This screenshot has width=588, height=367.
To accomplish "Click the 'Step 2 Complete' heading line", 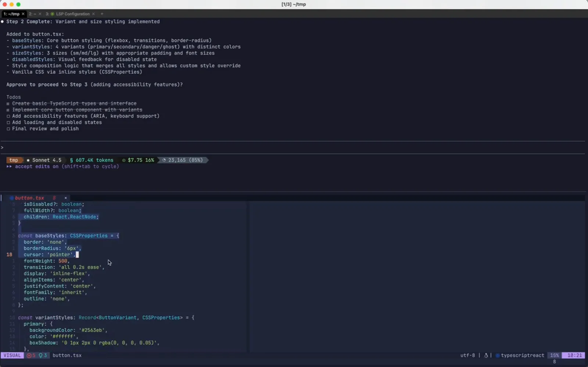I will click(83, 22).
